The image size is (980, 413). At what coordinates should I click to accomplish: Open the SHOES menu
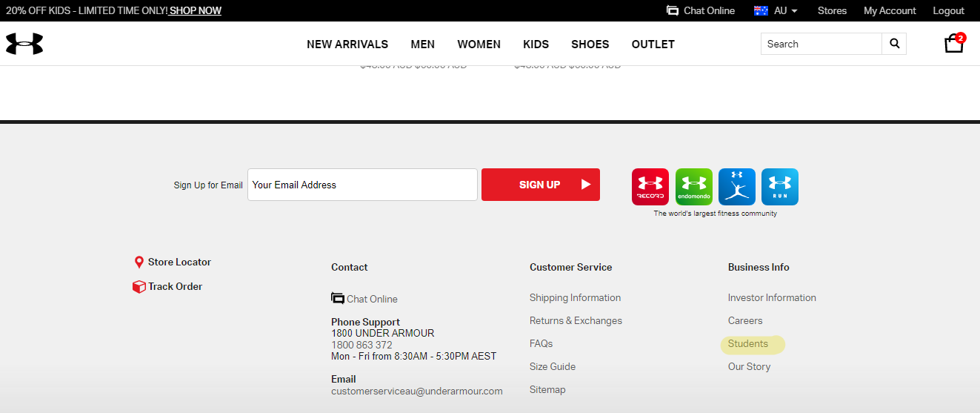[590, 44]
